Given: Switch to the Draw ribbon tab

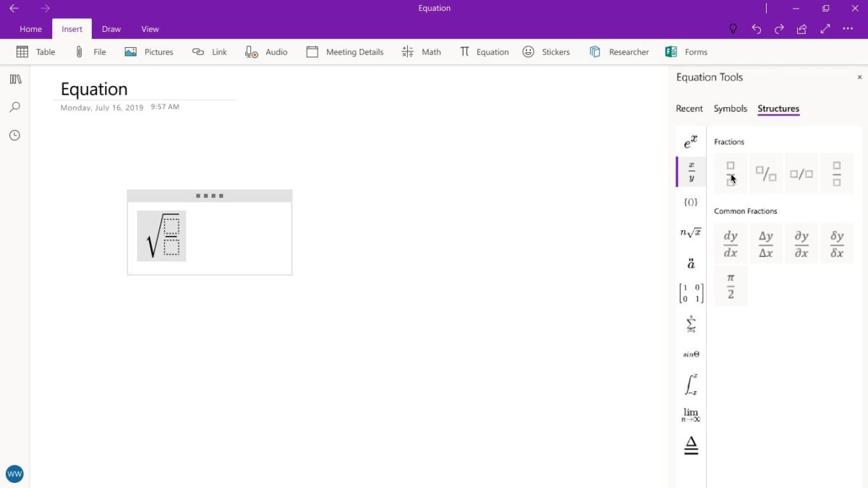Looking at the screenshot, I should pos(111,29).
